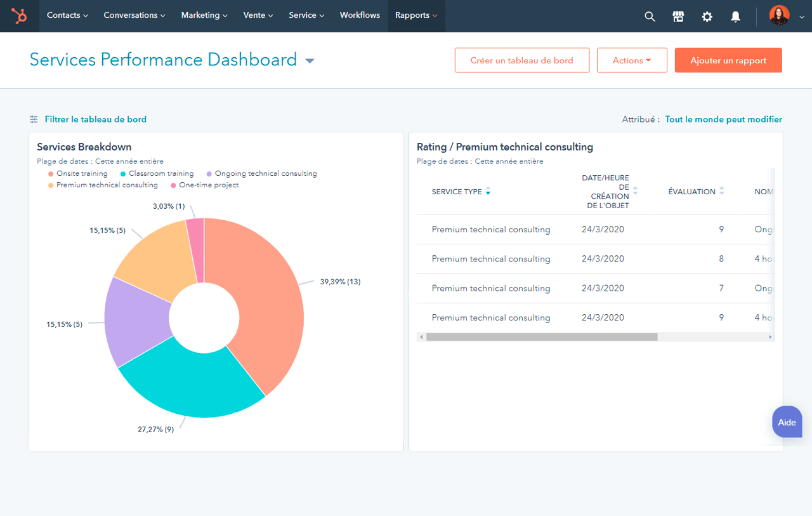Click Tout le monde peut modifier link

723,119
